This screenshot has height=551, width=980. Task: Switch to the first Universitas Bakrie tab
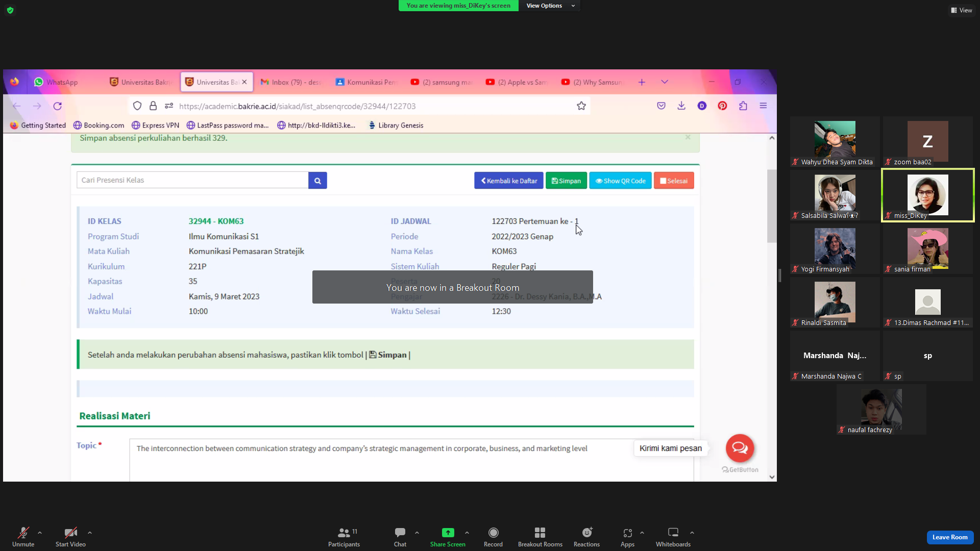(141, 82)
